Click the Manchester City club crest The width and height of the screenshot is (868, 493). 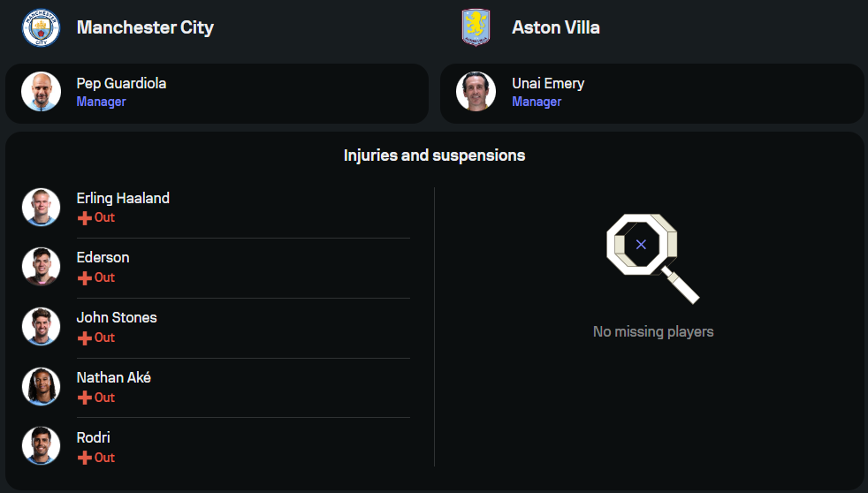point(41,27)
